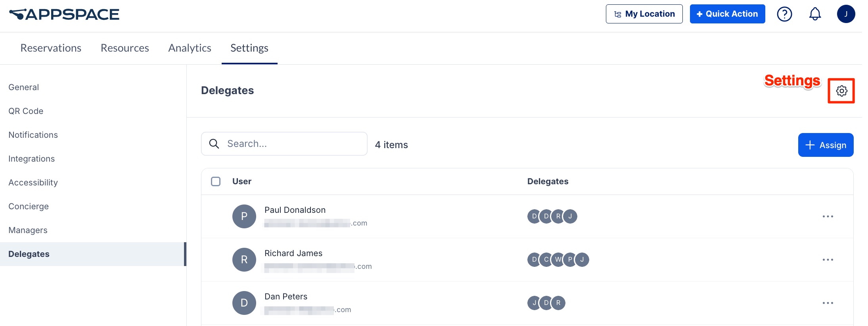Open more options for Paul Donaldson

click(x=828, y=216)
